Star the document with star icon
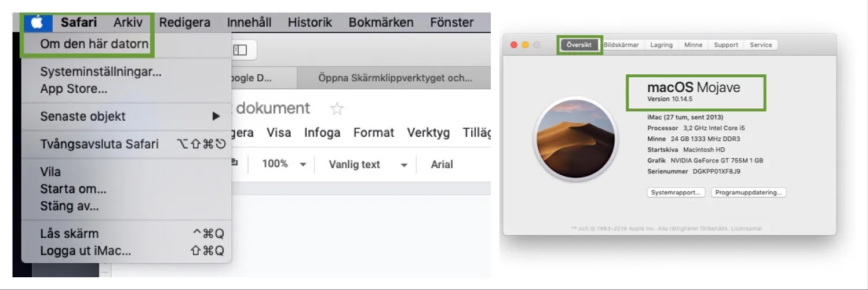Image resolution: width=868 pixels, height=290 pixels. tap(337, 108)
